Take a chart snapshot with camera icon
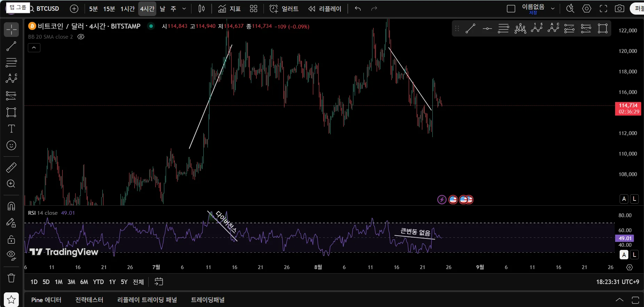The width and height of the screenshot is (644, 307). 619,9
